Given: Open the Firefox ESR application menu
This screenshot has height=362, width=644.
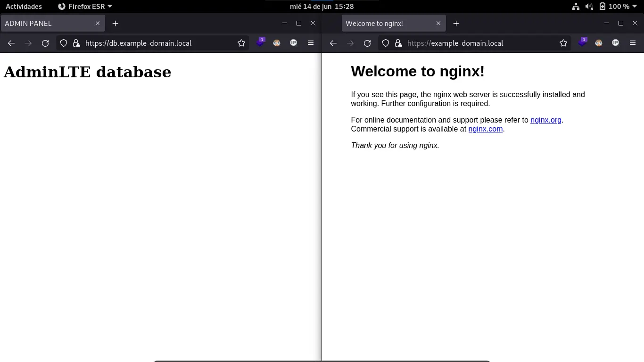Looking at the screenshot, I should click(x=85, y=6).
